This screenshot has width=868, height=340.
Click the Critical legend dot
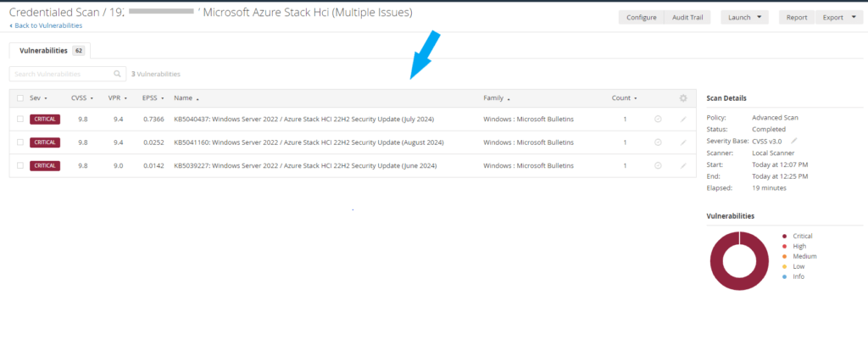tap(784, 236)
